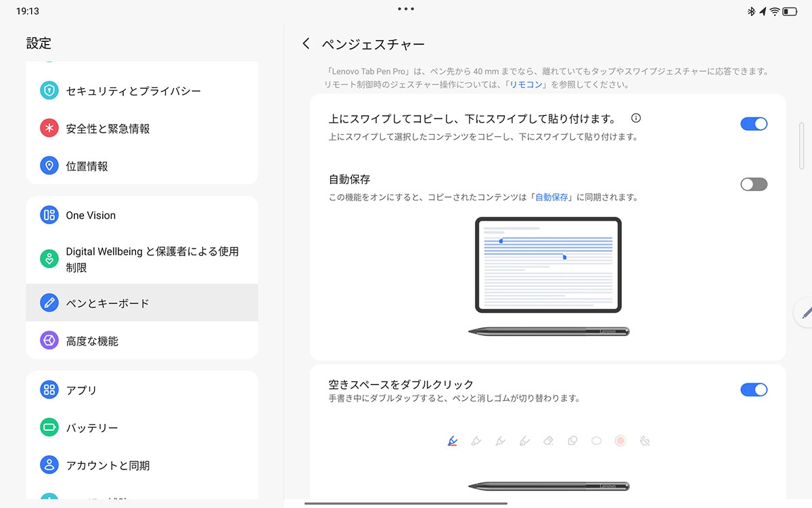Select the eraser tool
Image resolution: width=812 pixels, height=508 pixels.
pos(548,440)
